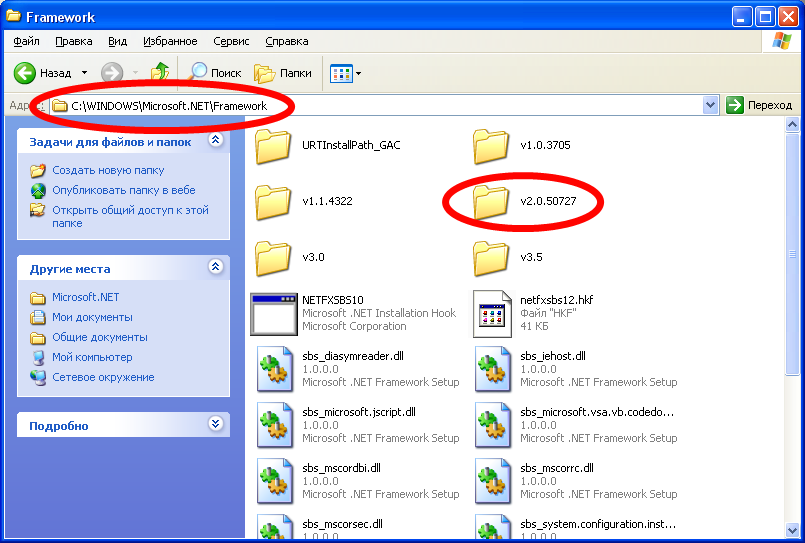
Task: Show the Папки folder tree
Action: tap(283, 73)
